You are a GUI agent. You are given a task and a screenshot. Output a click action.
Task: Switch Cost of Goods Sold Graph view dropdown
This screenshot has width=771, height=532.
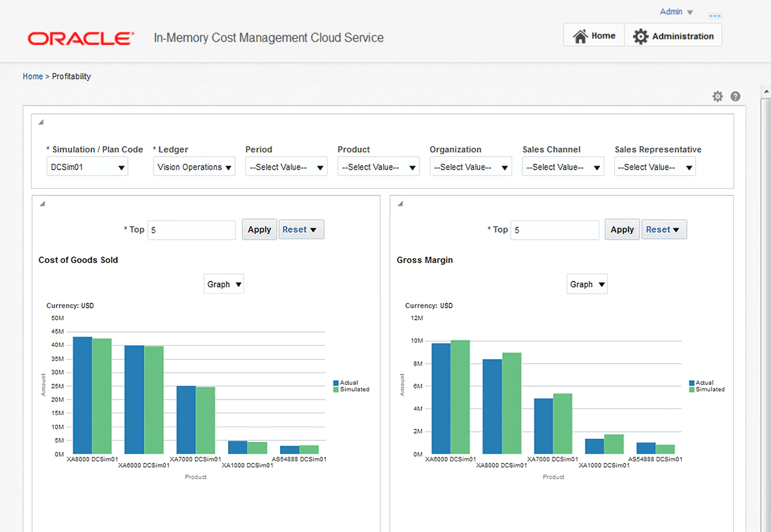pyautogui.click(x=224, y=284)
